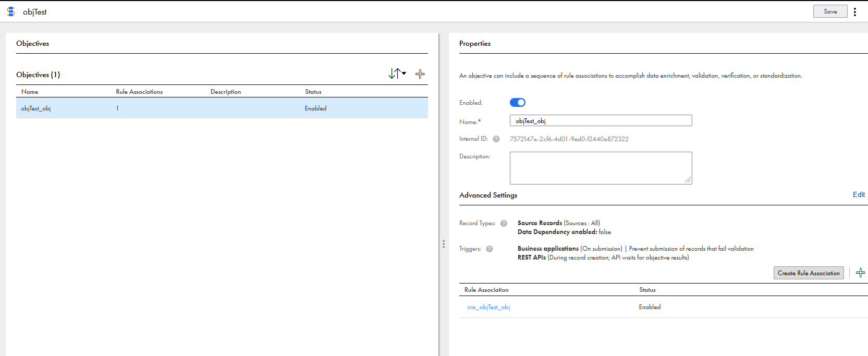The image size is (868, 356).
Task: Click the Enabled status of objTest_obj row
Action: 316,108
